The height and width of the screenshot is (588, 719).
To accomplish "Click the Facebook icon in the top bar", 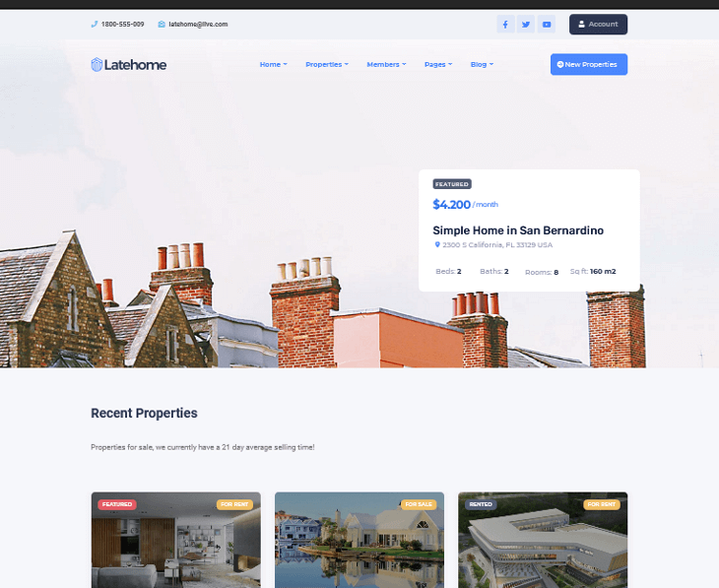I will 505,25.
